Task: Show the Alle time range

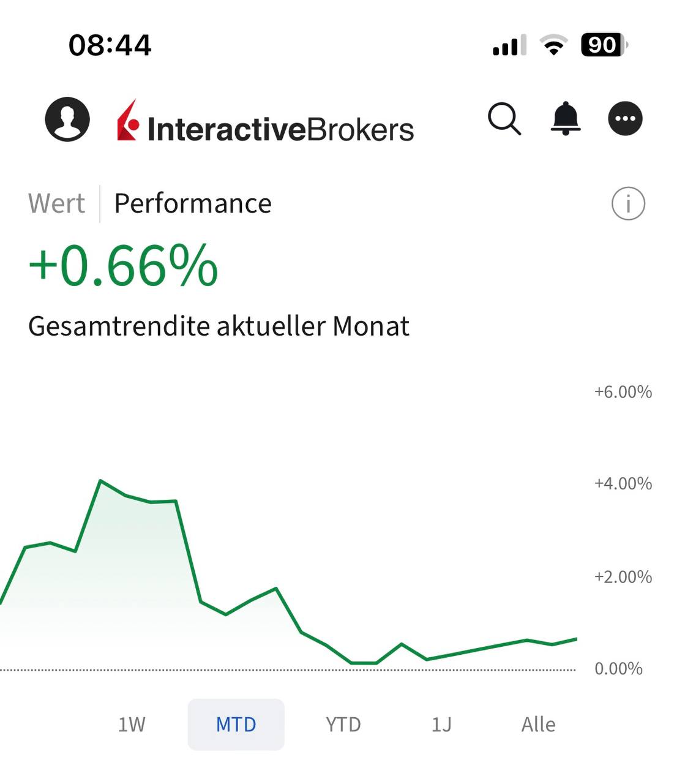Action: (538, 725)
